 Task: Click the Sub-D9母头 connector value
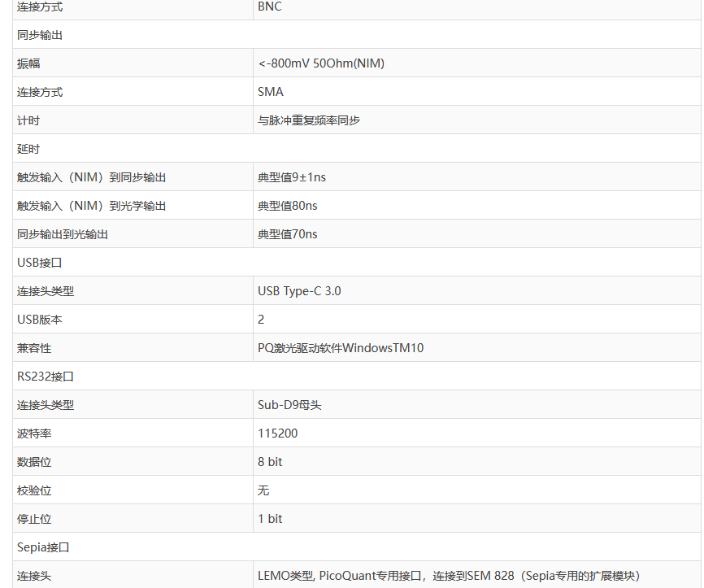click(289, 405)
